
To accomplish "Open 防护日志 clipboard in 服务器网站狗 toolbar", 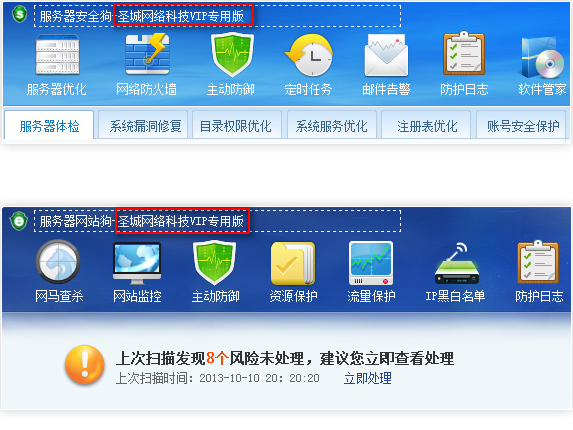I will tap(538, 262).
